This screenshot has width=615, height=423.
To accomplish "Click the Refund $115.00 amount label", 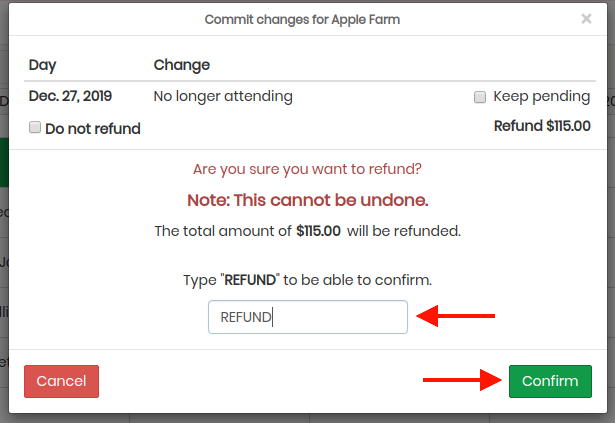I will (542, 126).
